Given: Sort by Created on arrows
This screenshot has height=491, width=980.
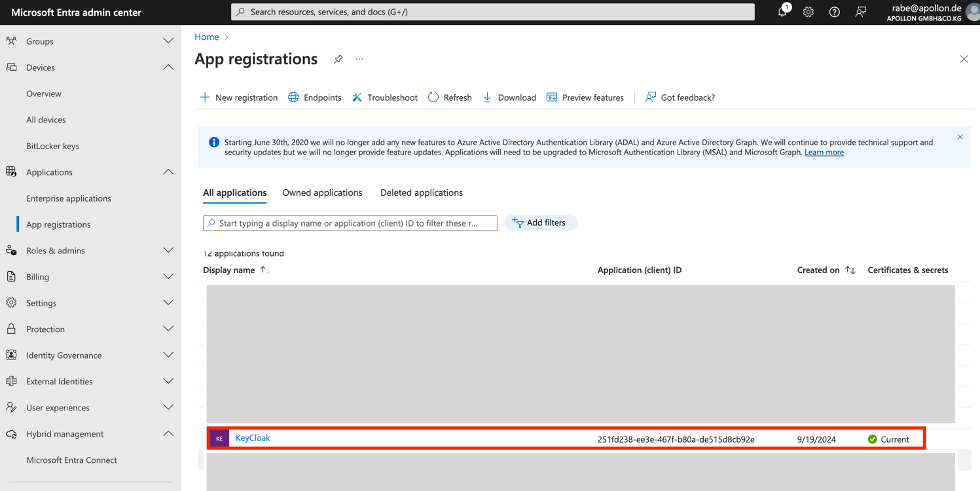Looking at the screenshot, I should (x=850, y=270).
